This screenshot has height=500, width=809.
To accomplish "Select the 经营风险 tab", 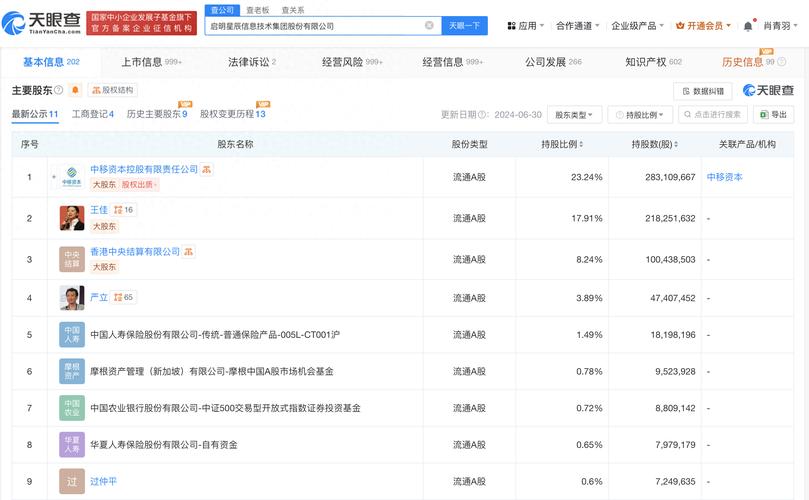I will [x=352, y=62].
